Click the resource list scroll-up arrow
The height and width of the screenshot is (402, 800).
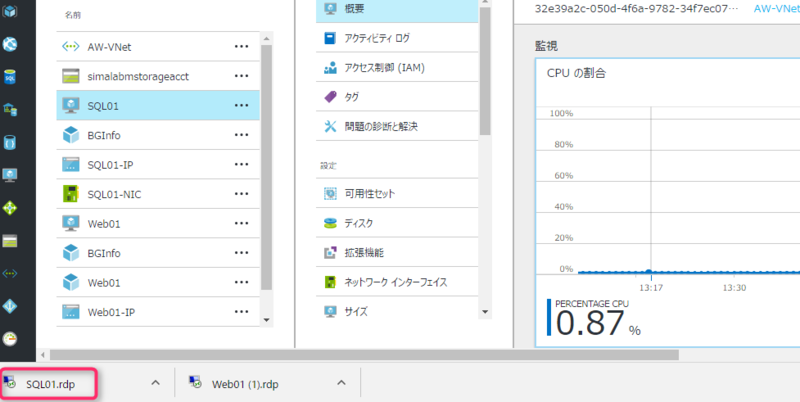[x=266, y=36]
